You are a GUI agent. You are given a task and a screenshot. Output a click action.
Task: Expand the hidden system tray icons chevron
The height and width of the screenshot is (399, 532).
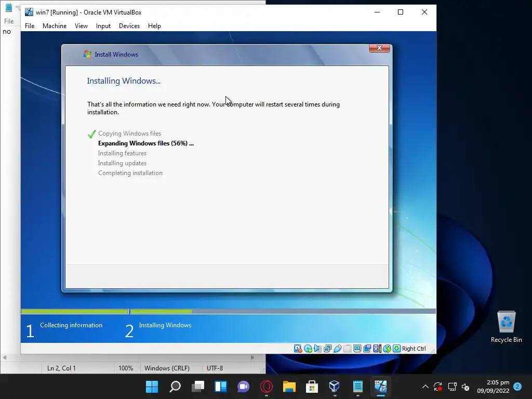tap(425, 387)
